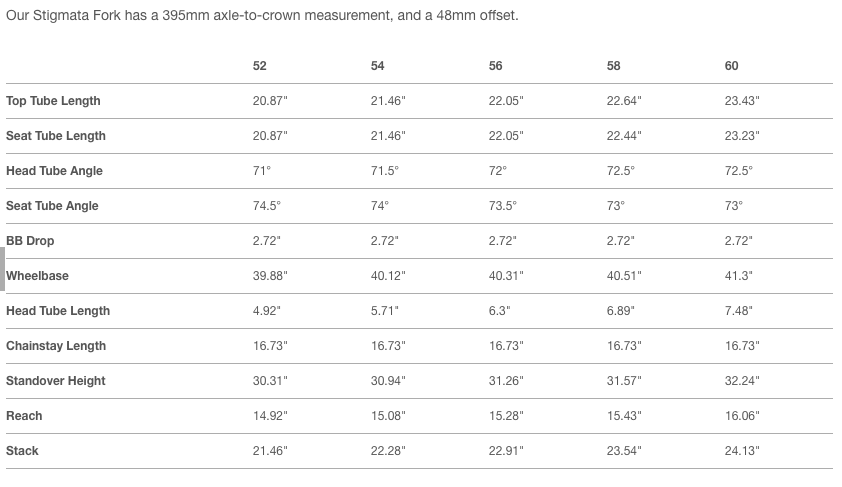Viewport: 842px width, 487px height.
Task: Click the Reach row label
Action: tap(24, 416)
